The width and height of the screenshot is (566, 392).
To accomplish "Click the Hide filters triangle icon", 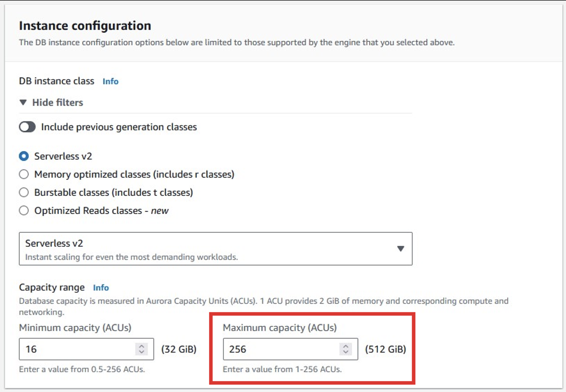I will pos(23,102).
